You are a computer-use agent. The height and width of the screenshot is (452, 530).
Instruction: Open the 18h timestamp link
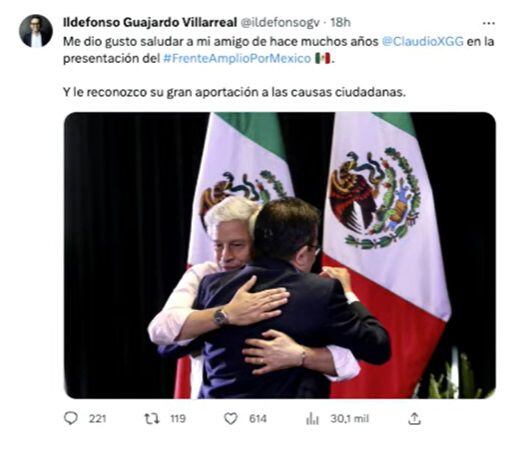coord(340,23)
